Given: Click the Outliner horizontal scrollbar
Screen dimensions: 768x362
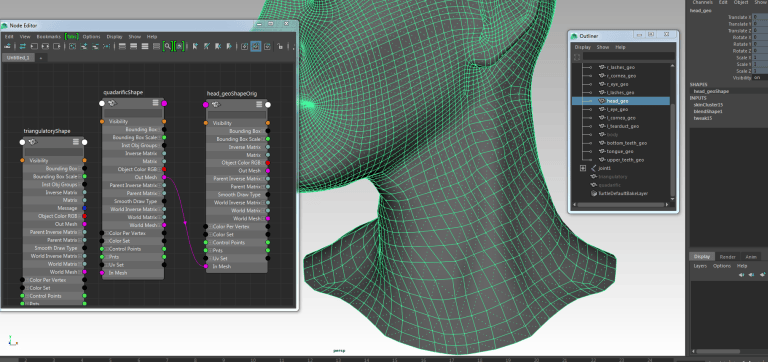Looking at the screenshot, I should click(x=622, y=205).
